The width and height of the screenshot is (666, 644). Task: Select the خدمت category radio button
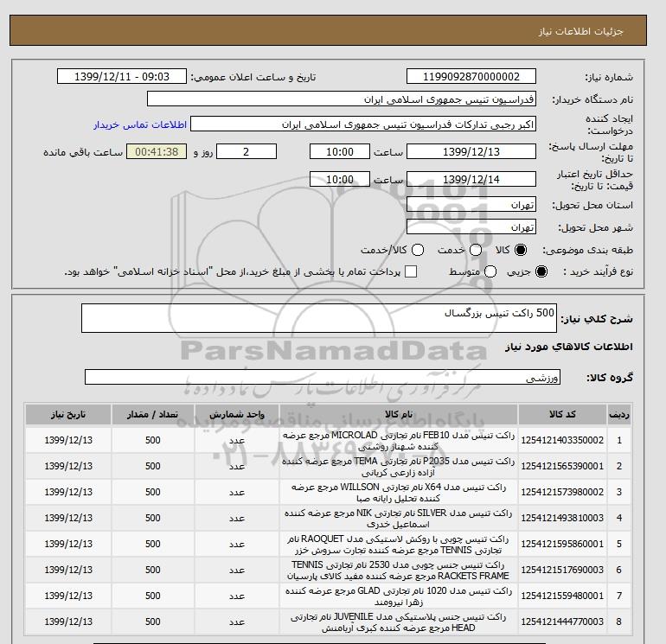point(476,250)
